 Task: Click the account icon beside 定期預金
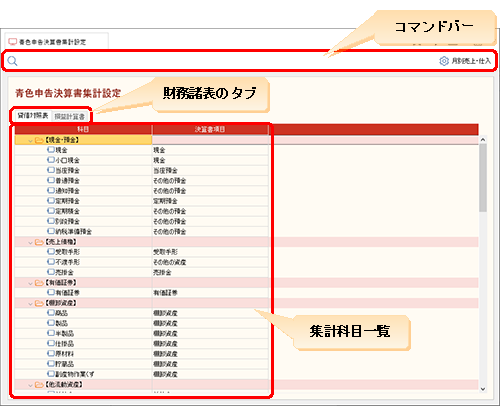pyautogui.click(x=51, y=201)
